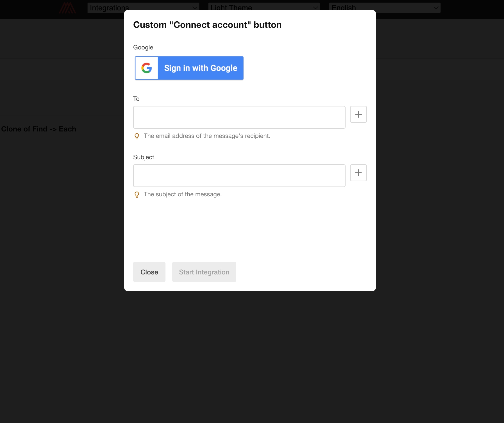
Task: Click the To field label
Action: click(136, 99)
